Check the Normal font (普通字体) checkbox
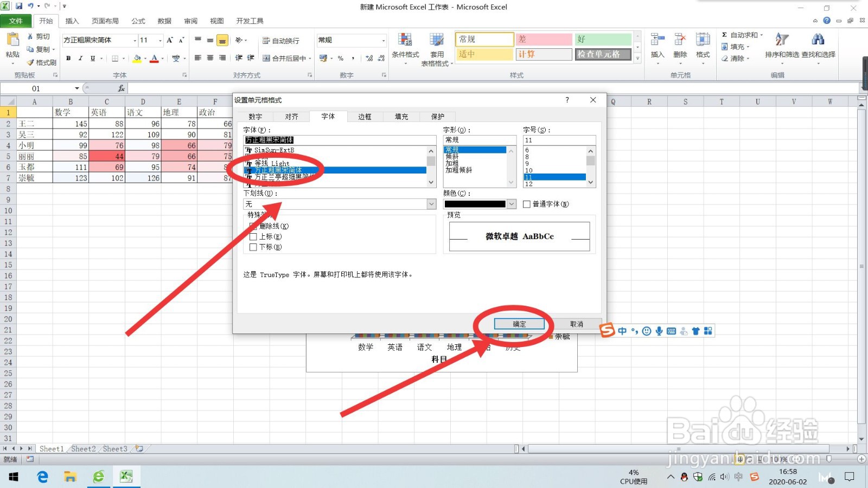Screen dimensions: 868x488 click(527, 204)
